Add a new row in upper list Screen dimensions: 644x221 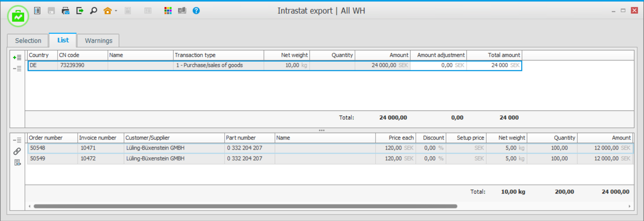[17, 58]
